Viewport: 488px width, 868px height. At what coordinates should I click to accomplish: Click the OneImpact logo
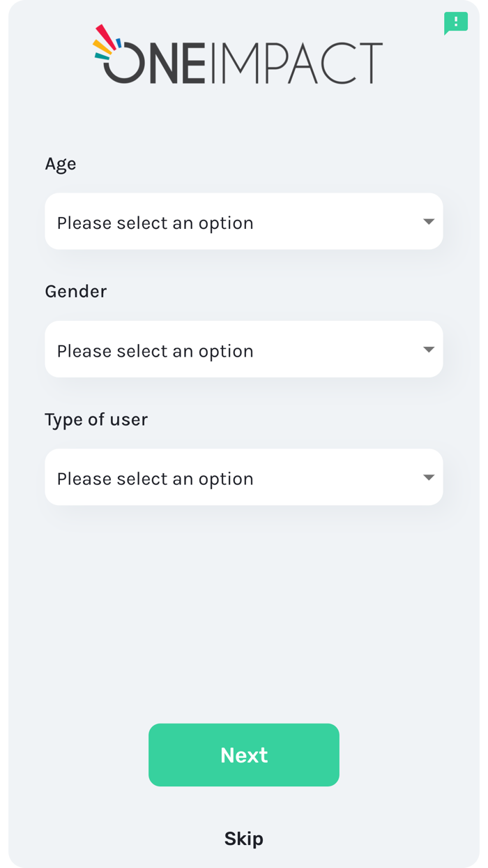coord(238,56)
